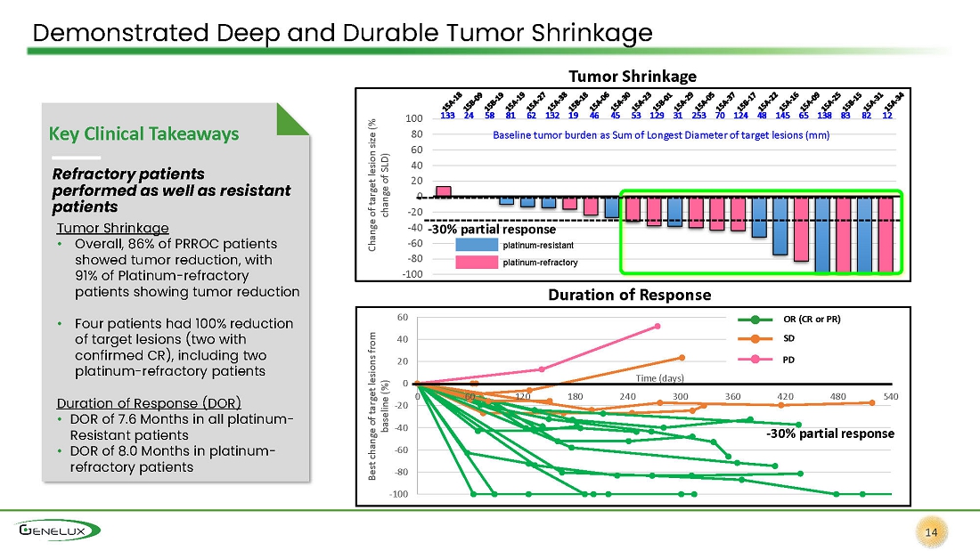The width and height of the screenshot is (980, 551).
Task: Click the -30% partial response label in line chart
Action: (830, 434)
